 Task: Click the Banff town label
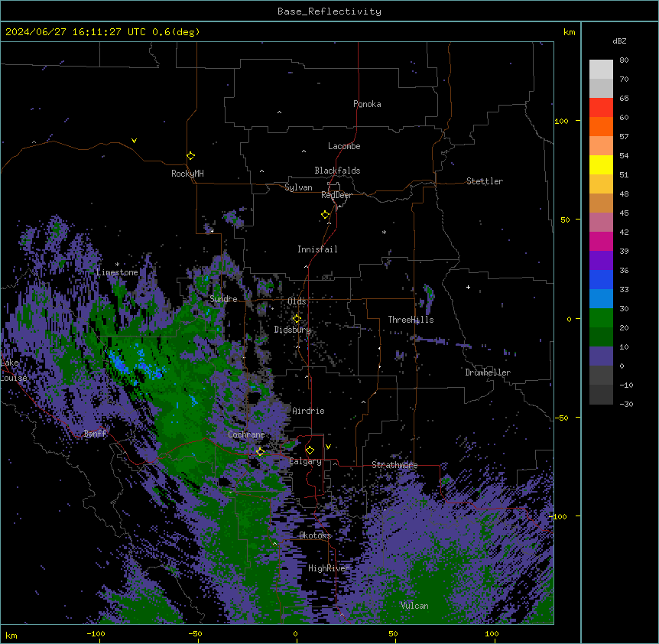click(95, 434)
